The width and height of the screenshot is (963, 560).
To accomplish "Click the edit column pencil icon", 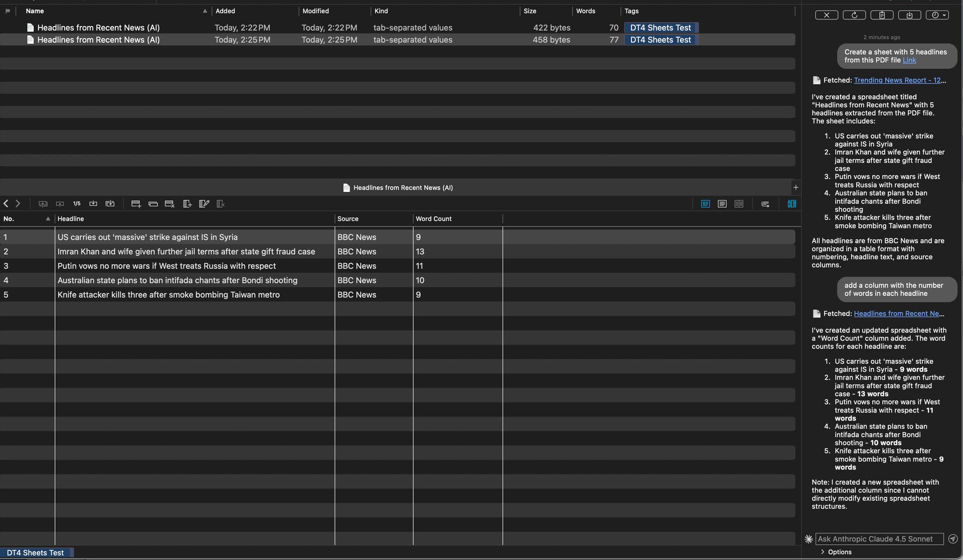I will click(x=204, y=204).
